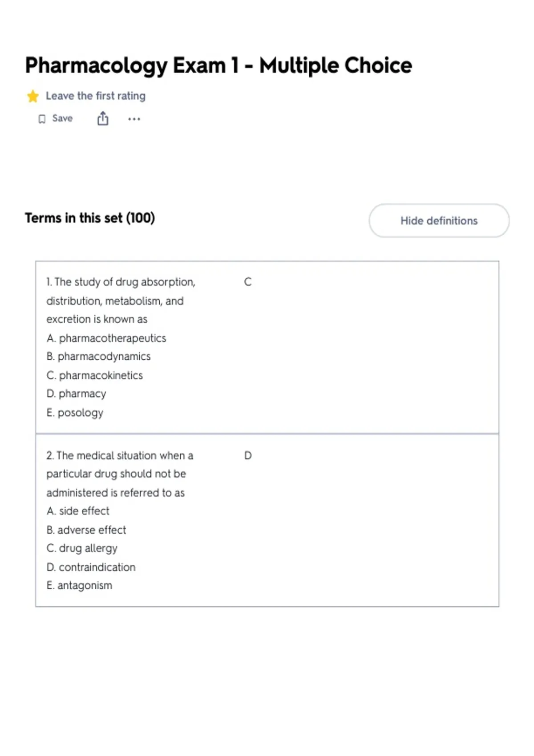Select option D. contraindication
The height and width of the screenshot is (756, 534).
(91, 567)
